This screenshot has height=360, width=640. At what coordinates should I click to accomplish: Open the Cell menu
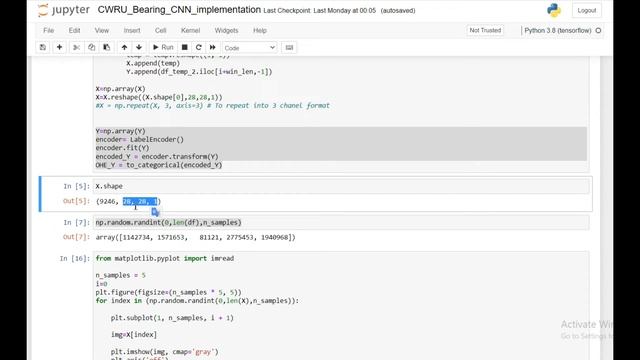point(160,31)
